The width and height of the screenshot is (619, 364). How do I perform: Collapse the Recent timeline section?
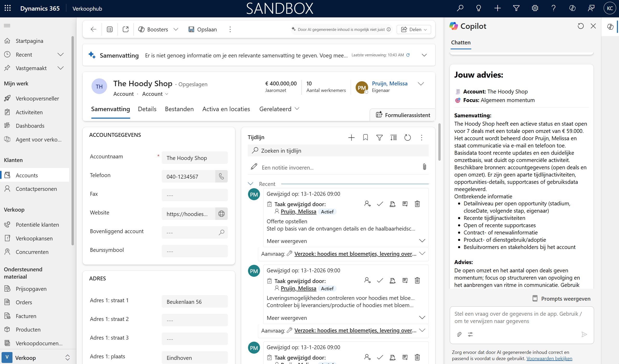tap(251, 184)
